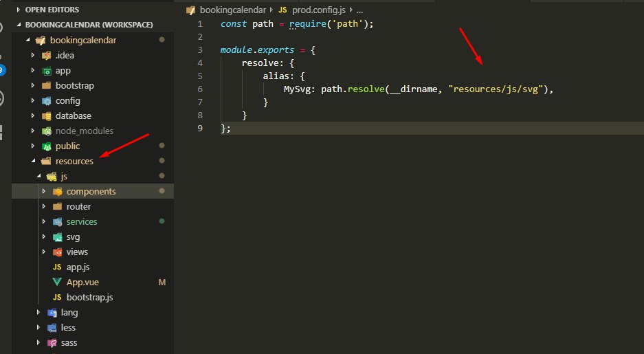
Task: Expand the lang folder arrow
Action: 38,313
